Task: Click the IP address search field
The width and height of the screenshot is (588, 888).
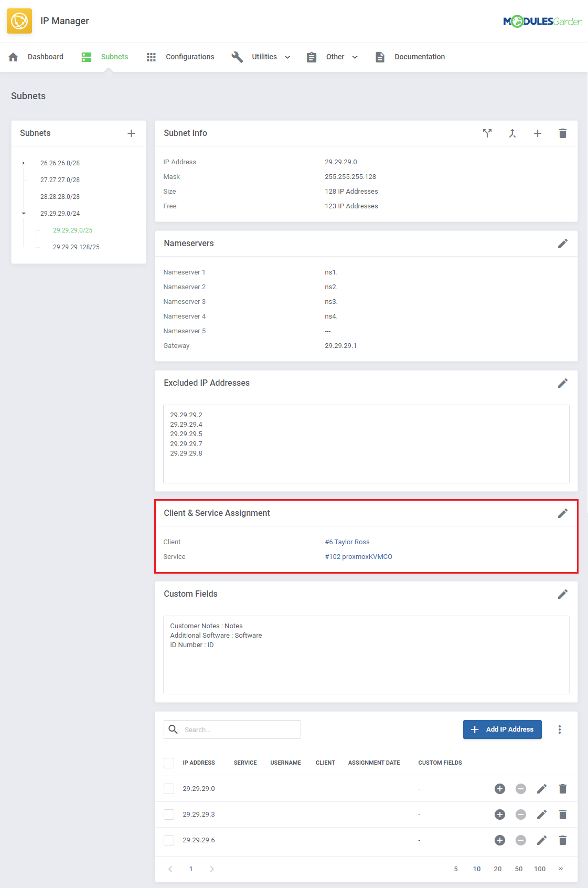Action: click(232, 730)
